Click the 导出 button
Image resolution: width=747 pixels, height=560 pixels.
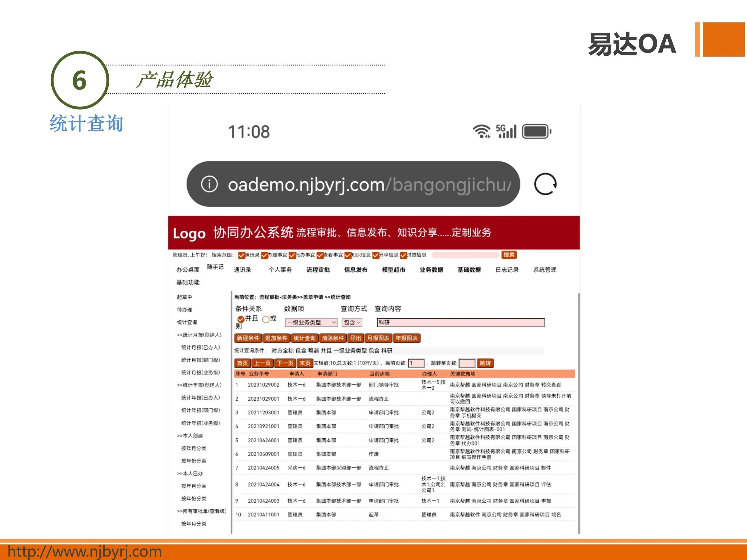(x=355, y=338)
